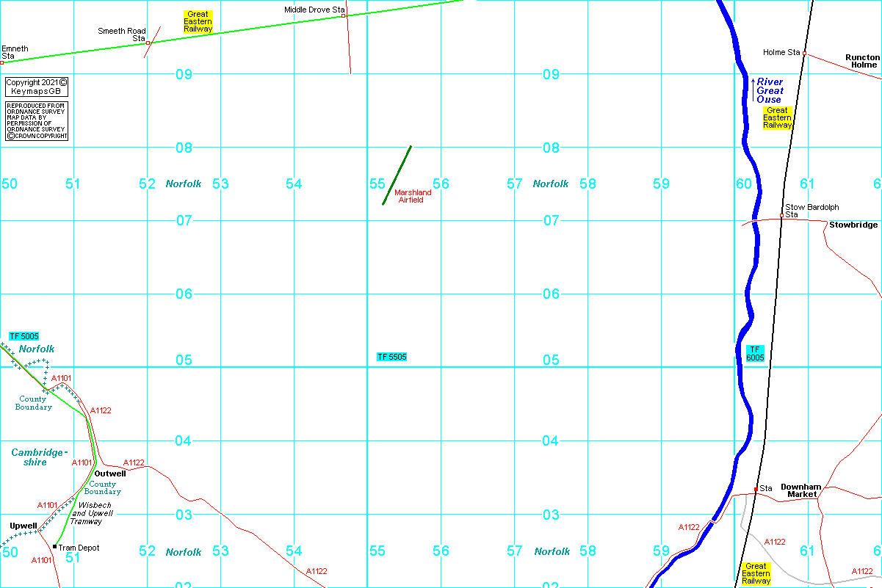Select the Holme Station square marker
Viewport: 882px width, 588px height.
(x=804, y=54)
